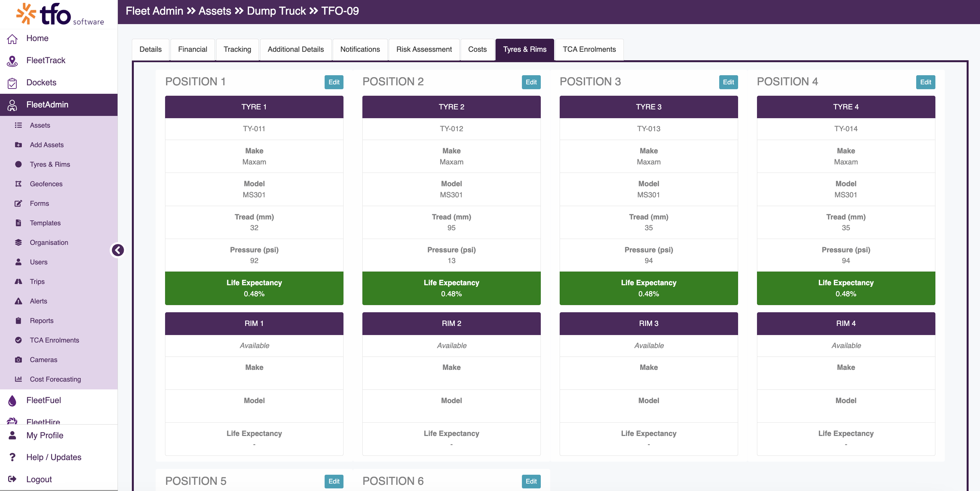The height and width of the screenshot is (491, 980).
Task: Switch to the Risk Assessment tab
Action: tap(424, 49)
